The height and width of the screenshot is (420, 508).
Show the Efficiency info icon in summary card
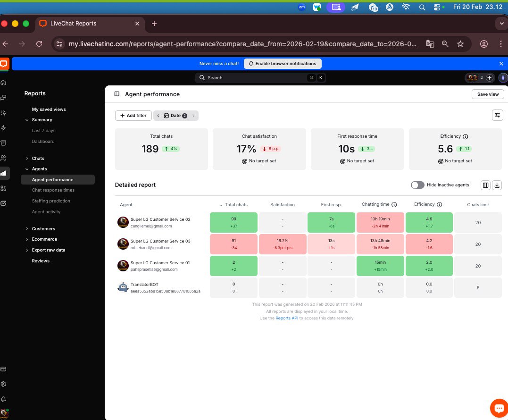[465, 137]
